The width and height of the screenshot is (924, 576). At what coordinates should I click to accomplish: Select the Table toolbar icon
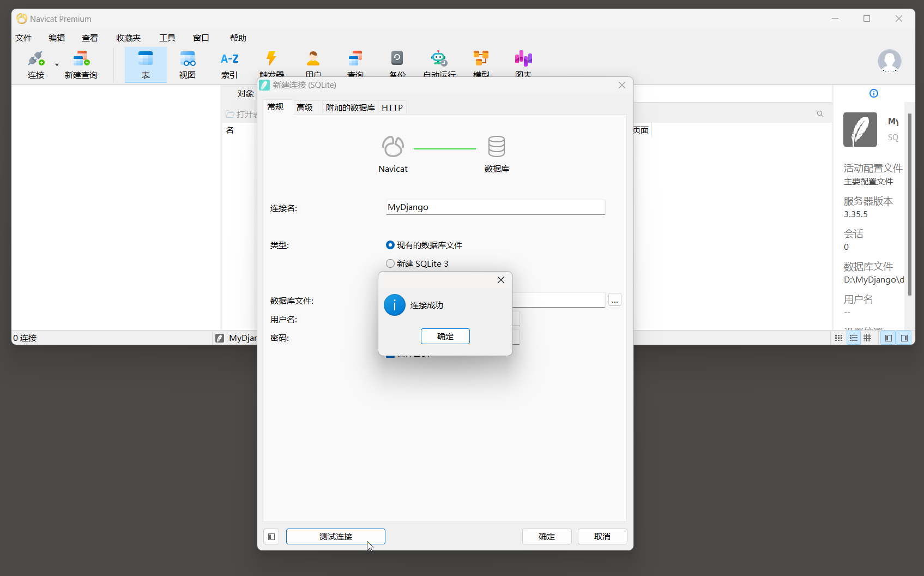tap(146, 64)
